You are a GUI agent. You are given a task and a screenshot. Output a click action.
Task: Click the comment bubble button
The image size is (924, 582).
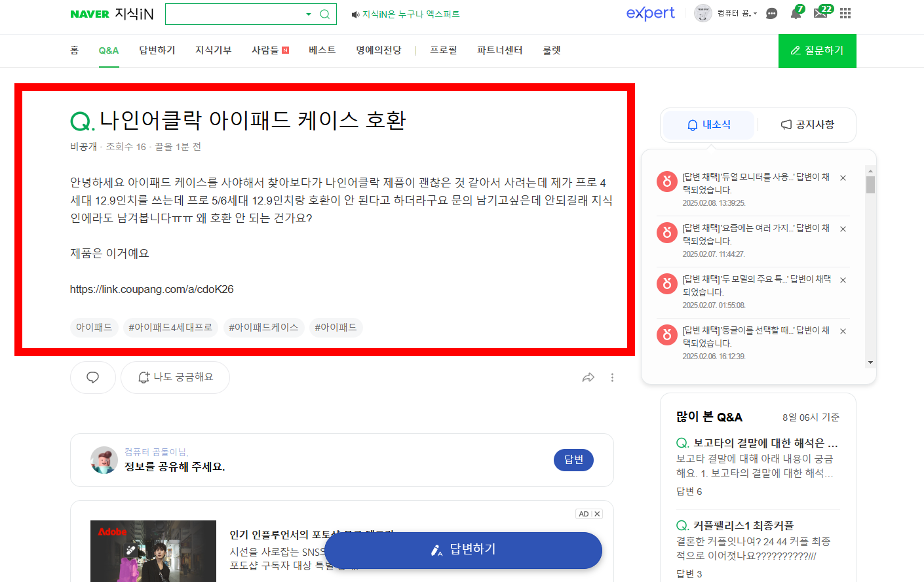click(x=93, y=378)
